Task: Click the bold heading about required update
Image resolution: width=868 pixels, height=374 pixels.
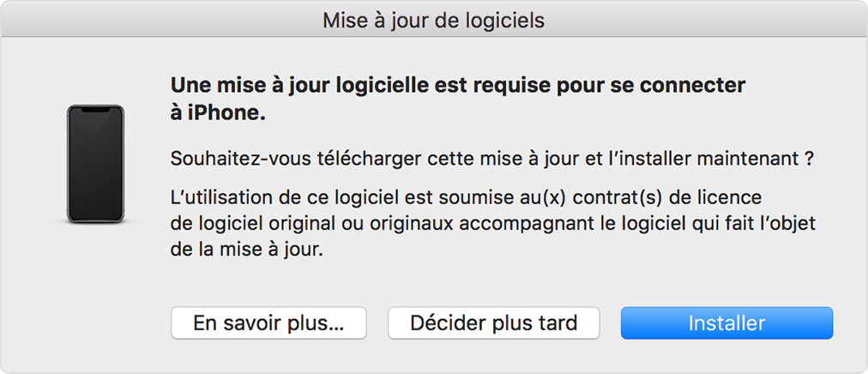Action: (x=458, y=85)
